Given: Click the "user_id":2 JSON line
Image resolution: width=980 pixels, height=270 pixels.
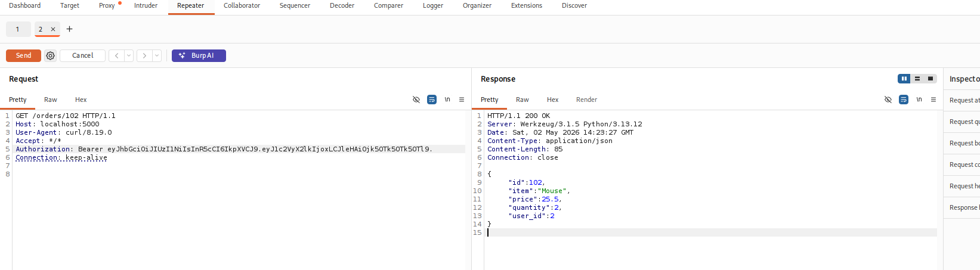Looking at the screenshot, I should tap(531, 216).
